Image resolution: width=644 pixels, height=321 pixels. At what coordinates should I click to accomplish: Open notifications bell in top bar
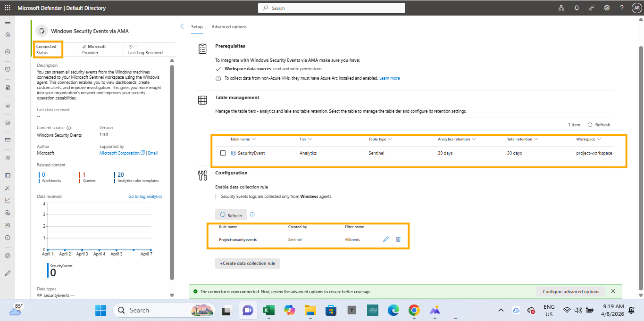(577, 8)
